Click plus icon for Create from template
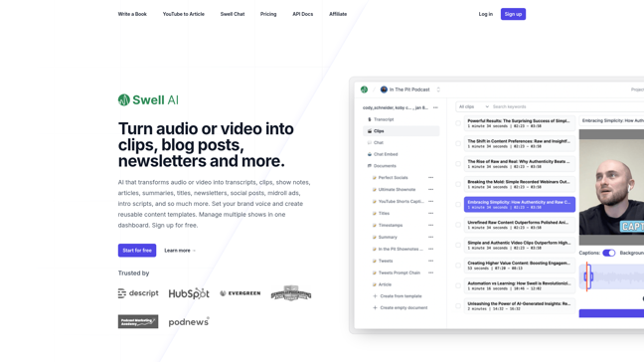The height and width of the screenshot is (362, 644). (x=375, y=296)
